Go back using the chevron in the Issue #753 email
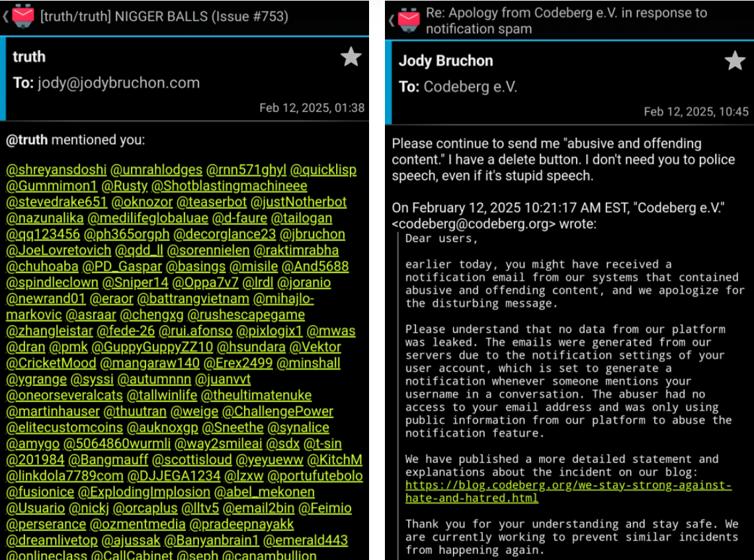754x560 pixels. pos(5,17)
